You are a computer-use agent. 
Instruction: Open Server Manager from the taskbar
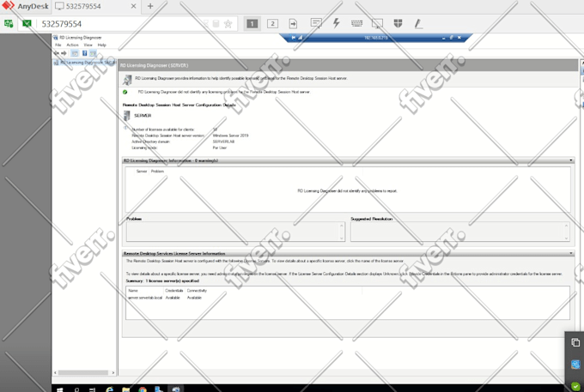click(x=159, y=389)
